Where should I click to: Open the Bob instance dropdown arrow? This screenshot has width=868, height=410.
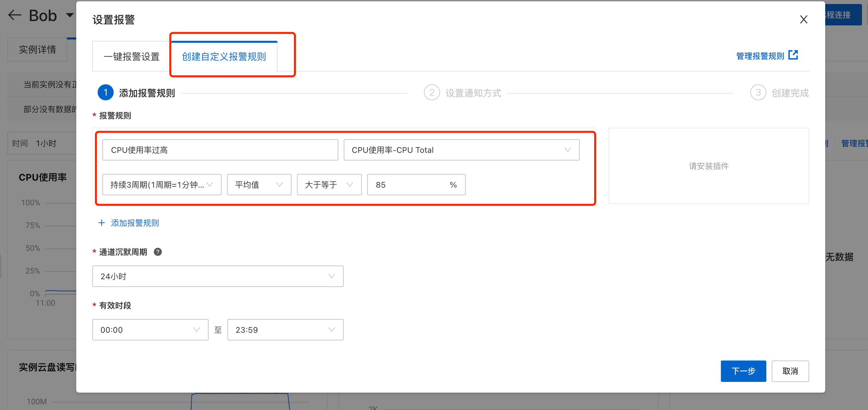(70, 15)
